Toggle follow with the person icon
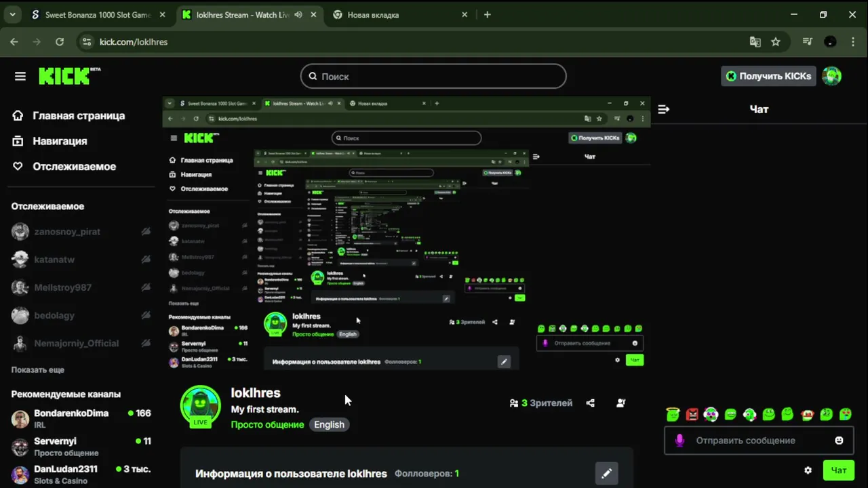868x488 pixels. (x=620, y=403)
